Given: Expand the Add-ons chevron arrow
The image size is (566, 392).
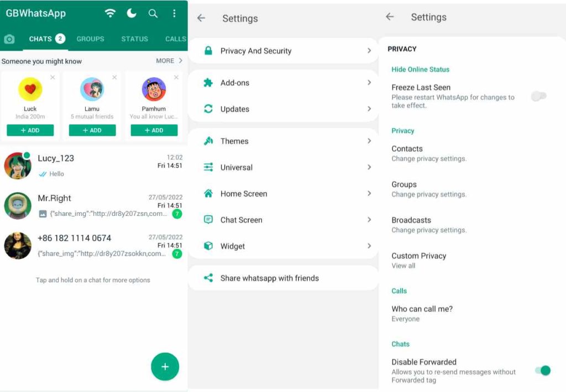Looking at the screenshot, I should (369, 83).
